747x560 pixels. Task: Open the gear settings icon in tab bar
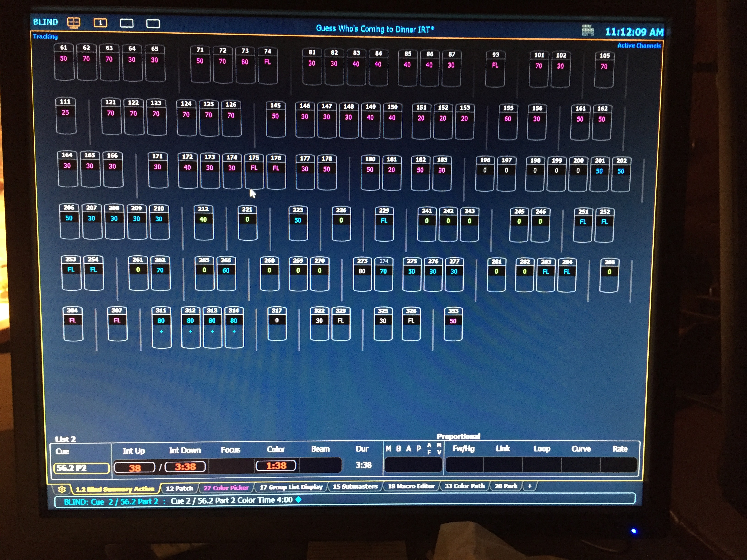click(x=62, y=489)
